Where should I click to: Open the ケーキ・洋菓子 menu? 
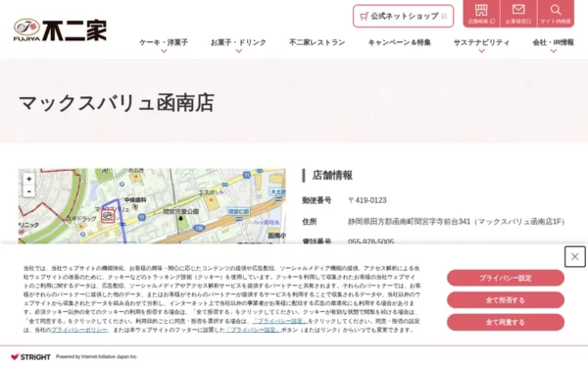pos(164,42)
